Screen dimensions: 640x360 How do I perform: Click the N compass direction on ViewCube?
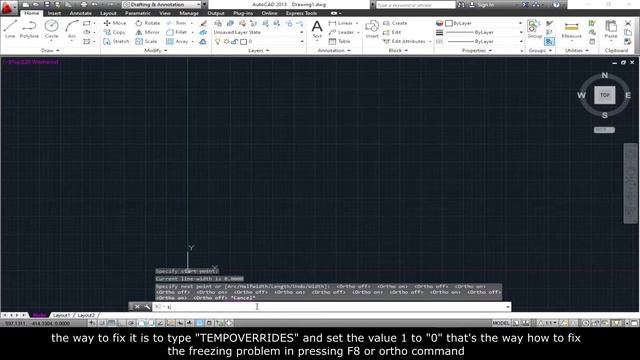[x=604, y=76]
